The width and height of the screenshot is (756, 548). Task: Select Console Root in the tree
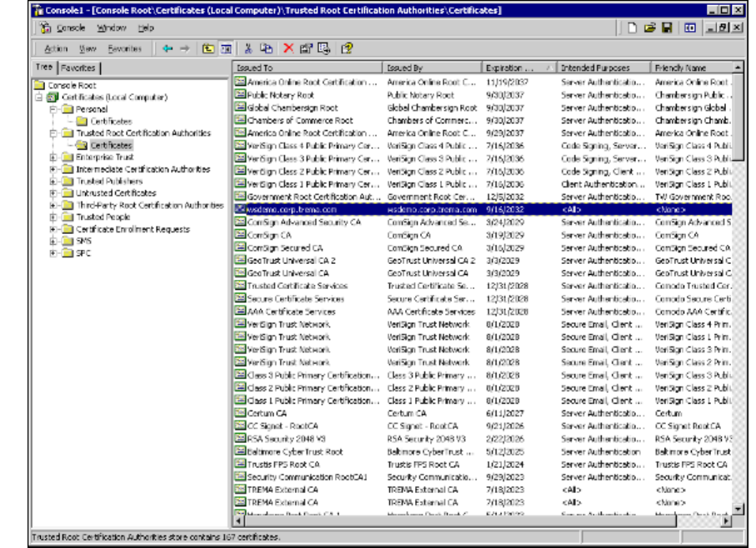pos(72,85)
